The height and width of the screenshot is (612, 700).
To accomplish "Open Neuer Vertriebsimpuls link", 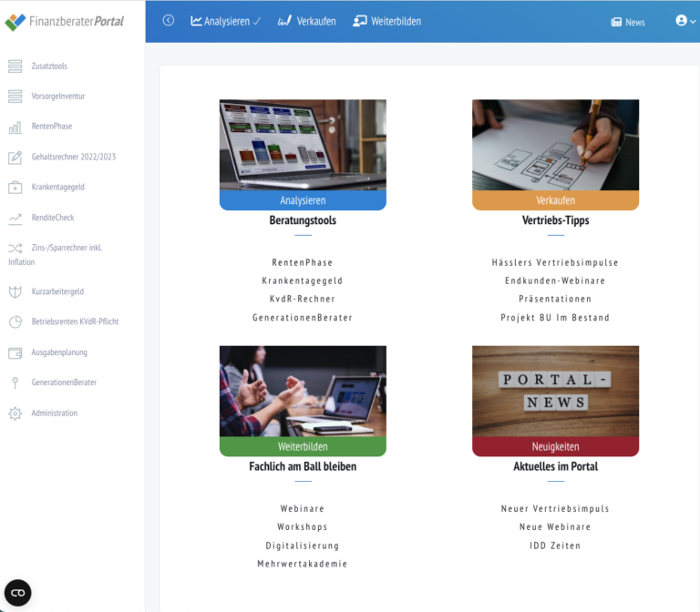I will pyautogui.click(x=555, y=508).
